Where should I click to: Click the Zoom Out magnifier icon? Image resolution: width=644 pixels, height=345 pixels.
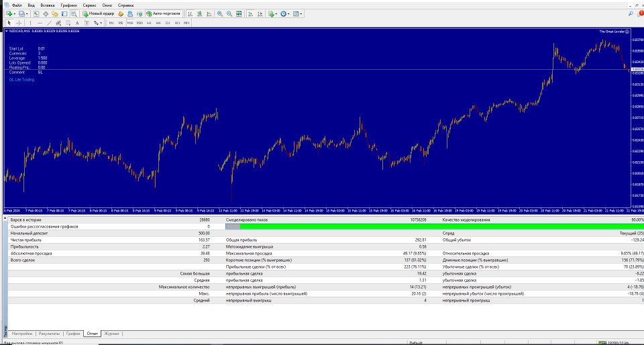pos(229,13)
